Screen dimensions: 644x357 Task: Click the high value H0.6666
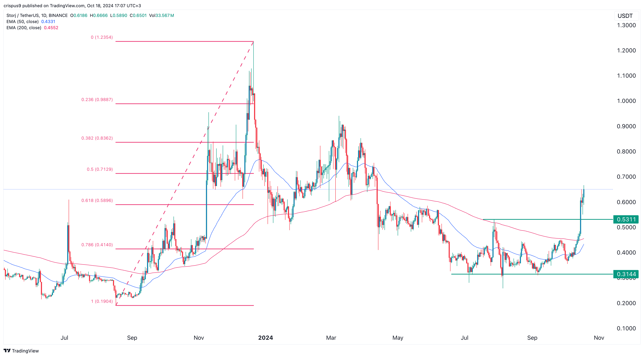click(x=99, y=15)
